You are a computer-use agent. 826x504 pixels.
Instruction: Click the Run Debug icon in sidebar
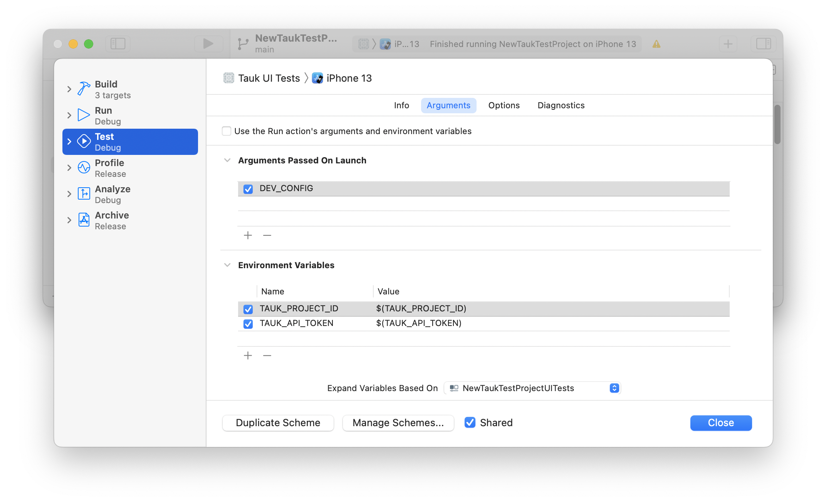(84, 115)
